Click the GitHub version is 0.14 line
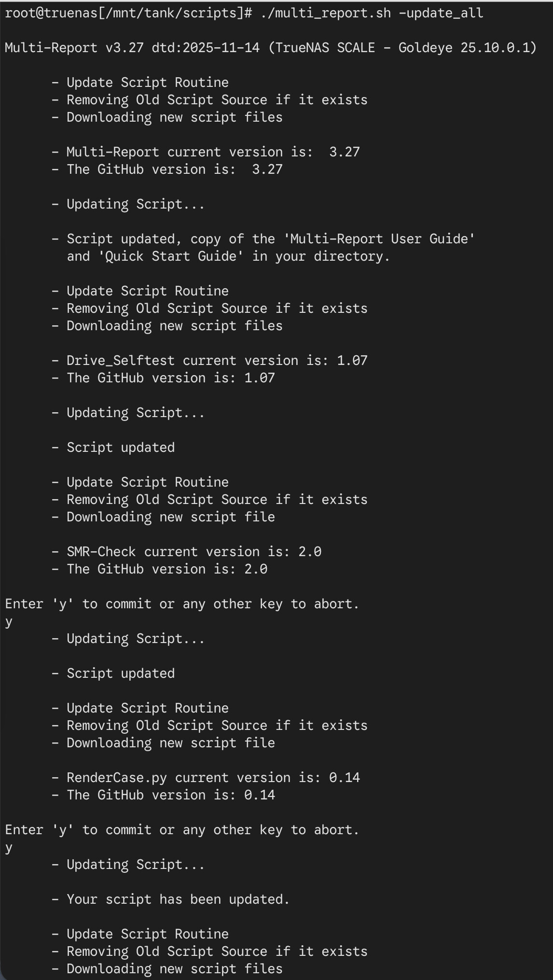553x980 pixels. (170, 795)
